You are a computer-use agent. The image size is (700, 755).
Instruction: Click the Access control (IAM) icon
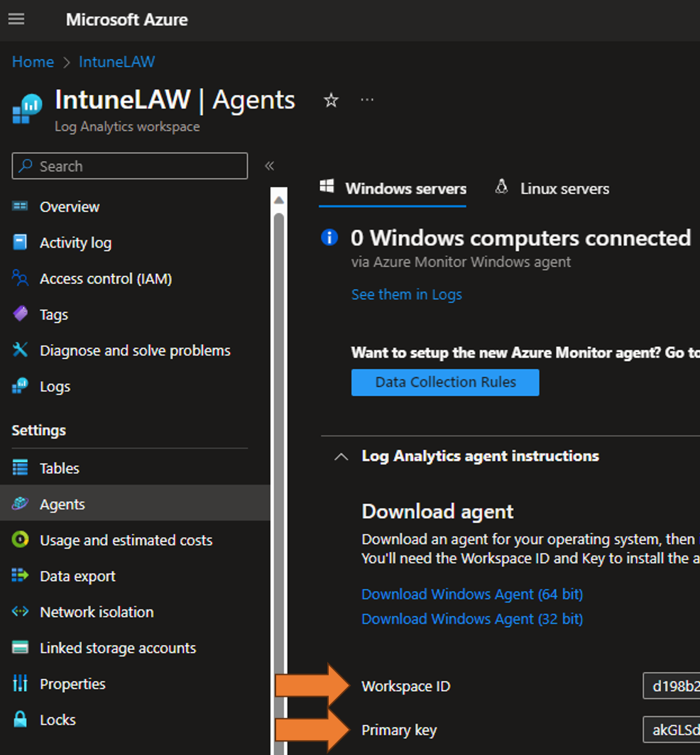click(21, 278)
